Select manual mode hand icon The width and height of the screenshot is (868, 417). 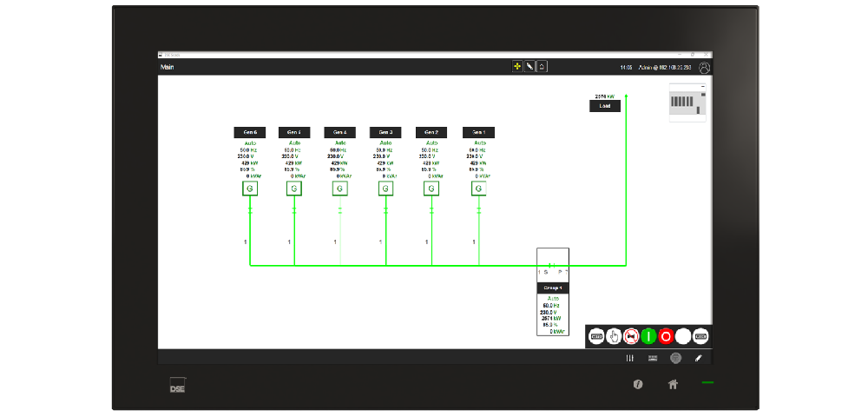pos(615,336)
